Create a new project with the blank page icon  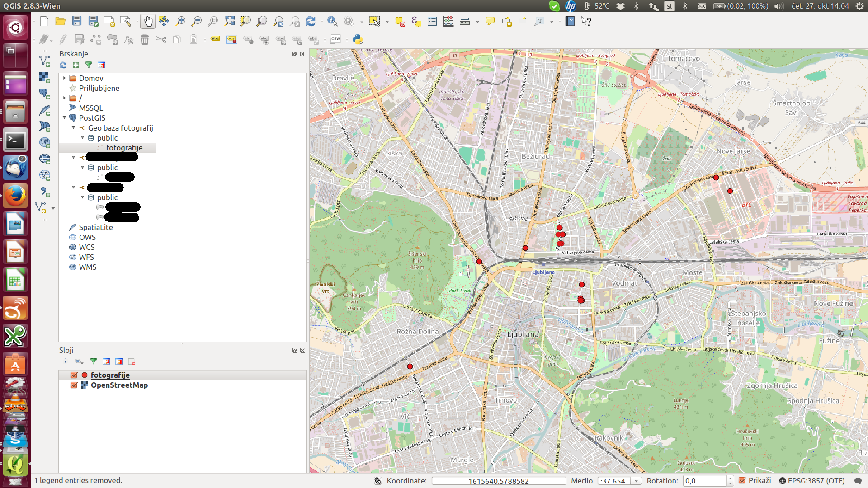click(44, 21)
